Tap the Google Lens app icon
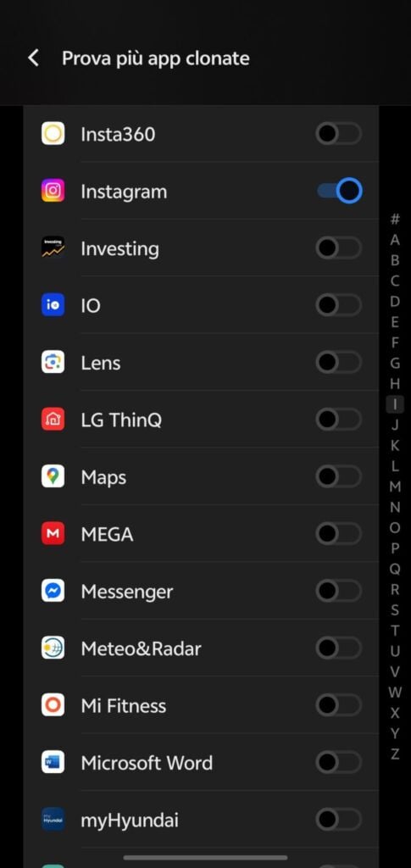The width and height of the screenshot is (411, 868). (x=53, y=363)
